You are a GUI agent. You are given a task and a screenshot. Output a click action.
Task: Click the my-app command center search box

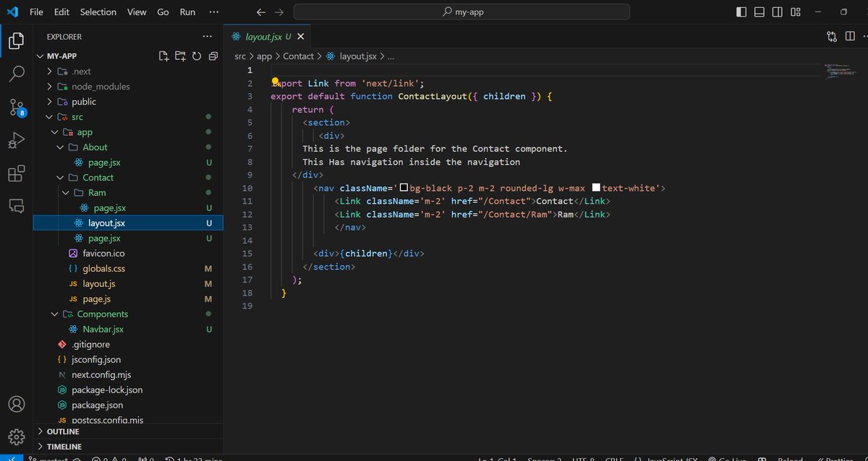(x=461, y=12)
